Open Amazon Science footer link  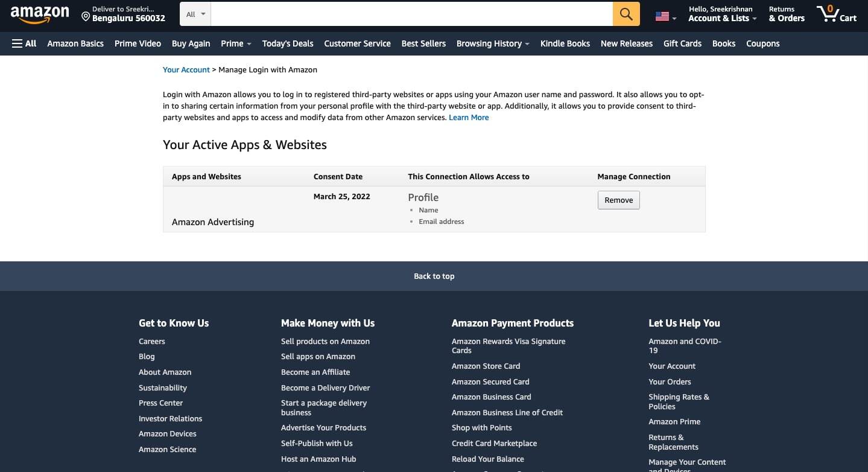167,450
